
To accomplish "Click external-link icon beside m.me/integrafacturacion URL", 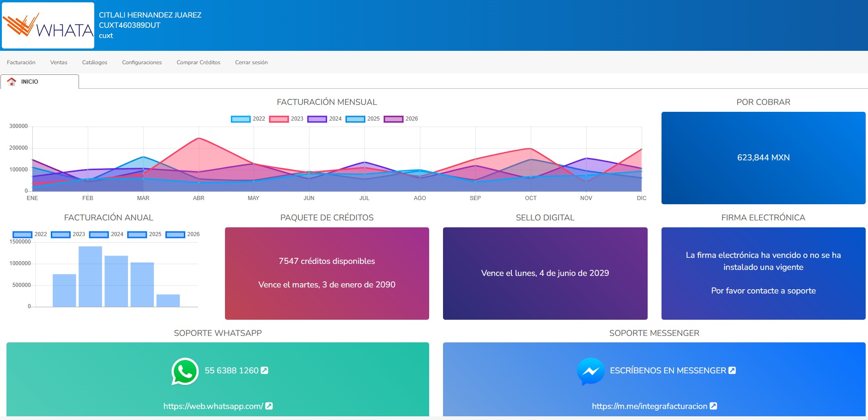I will 713,406.
